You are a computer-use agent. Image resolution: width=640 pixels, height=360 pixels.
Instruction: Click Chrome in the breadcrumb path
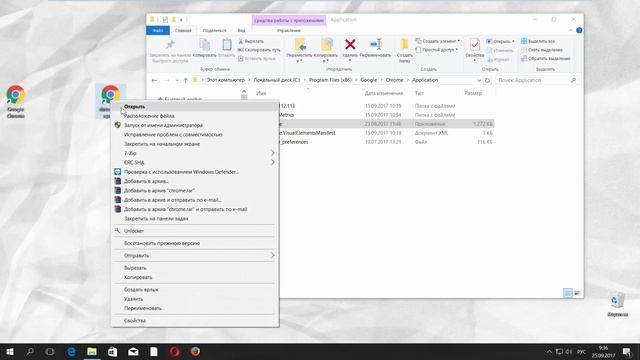click(x=394, y=80)
